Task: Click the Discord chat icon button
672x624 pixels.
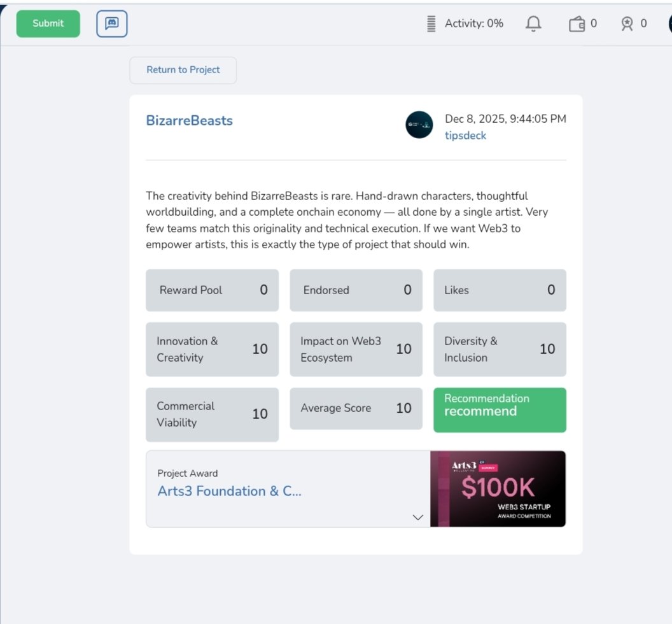Action: click(x=112, y=24)
